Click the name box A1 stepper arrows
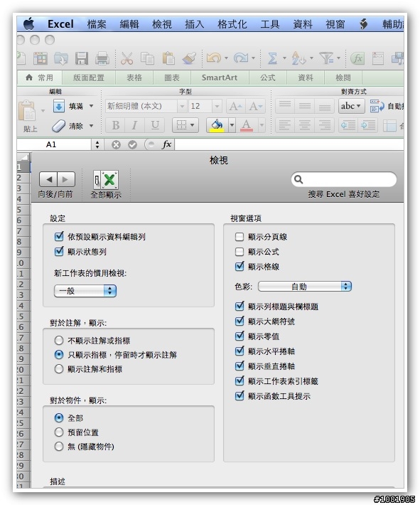 click(x=97, y=144)
